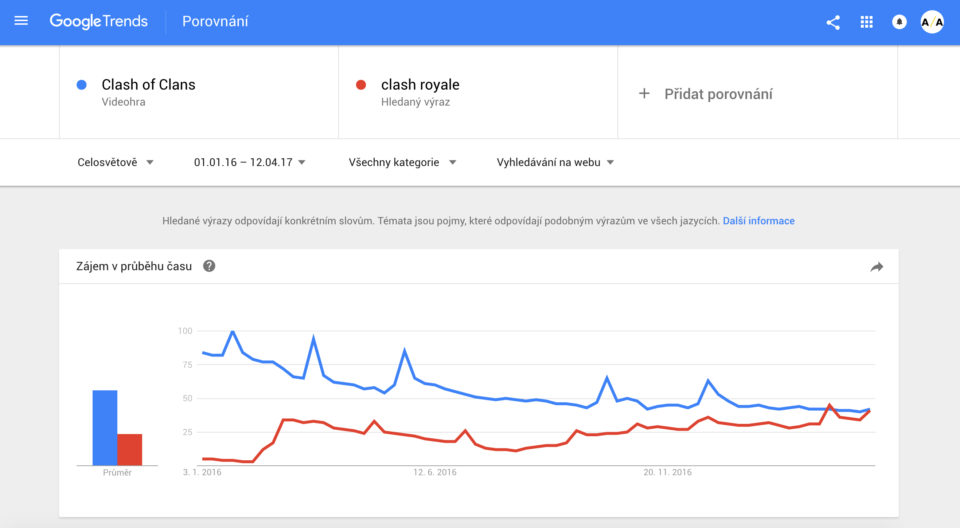Viewport: 960px width, 528px height.
Task: Open the account avatar menu
Action: coord(932,22)
